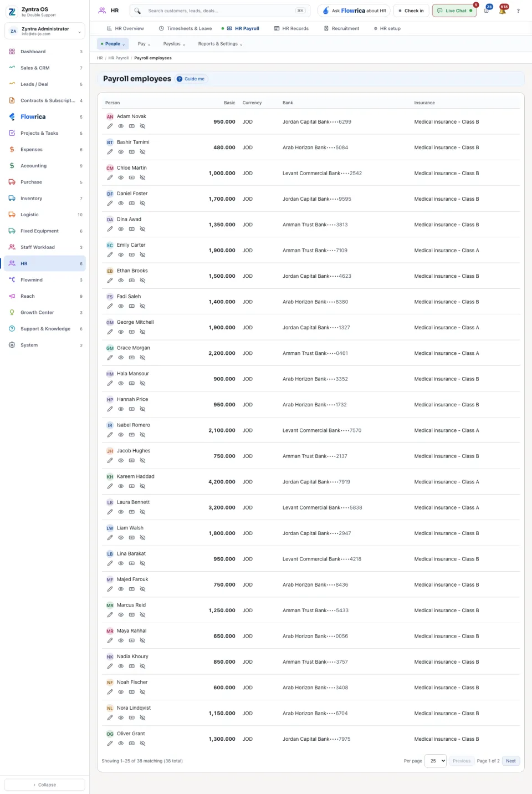Go to the HR Records tab
The image size is (532, 794).
tap(291, 28)
